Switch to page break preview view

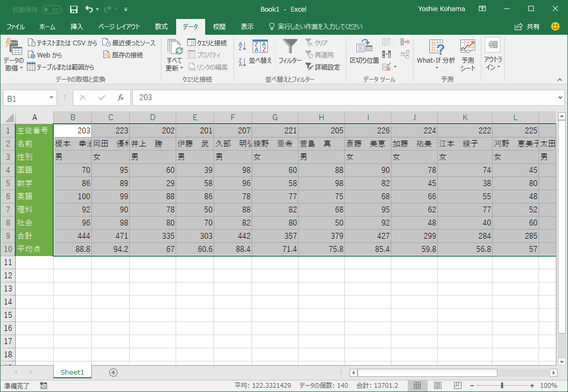click(457, 385)
